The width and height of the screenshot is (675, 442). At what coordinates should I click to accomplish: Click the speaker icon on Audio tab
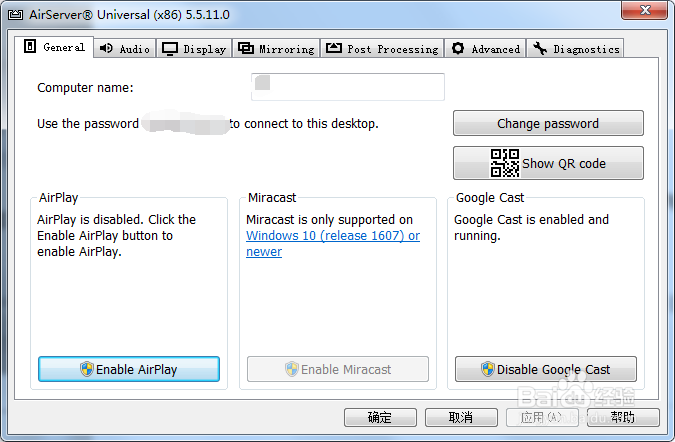click(107, 48)
